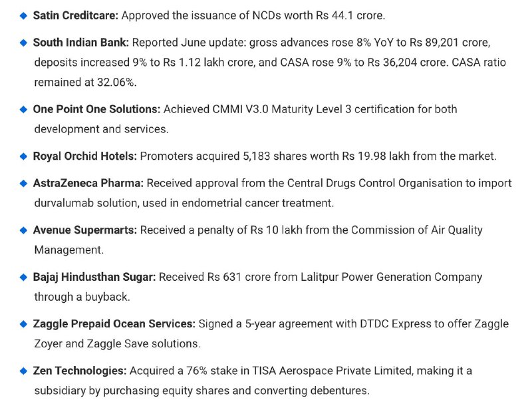Select the One Point One Solutions title
Viewport: 532px width, 410px height.
(96, 109)
